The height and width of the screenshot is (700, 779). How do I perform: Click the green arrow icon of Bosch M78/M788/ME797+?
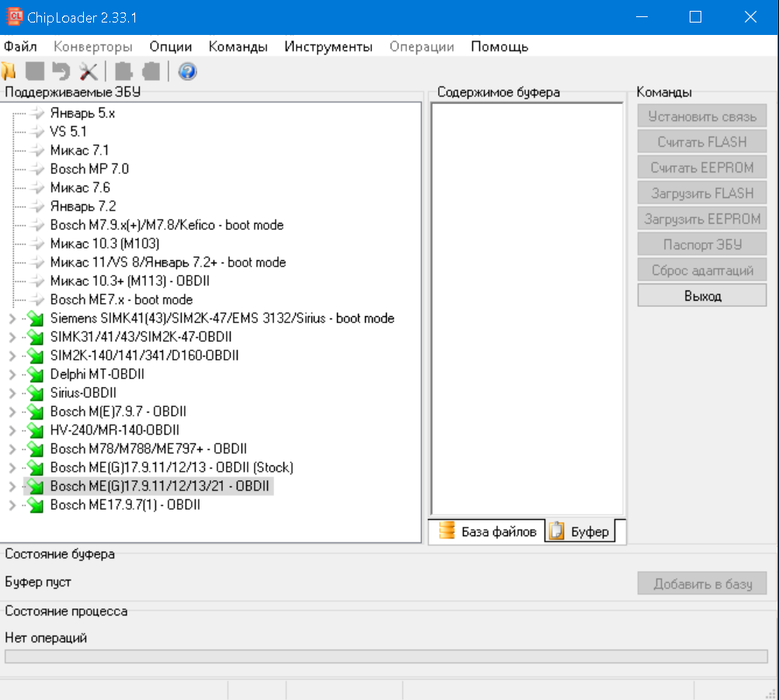[35, 449]
